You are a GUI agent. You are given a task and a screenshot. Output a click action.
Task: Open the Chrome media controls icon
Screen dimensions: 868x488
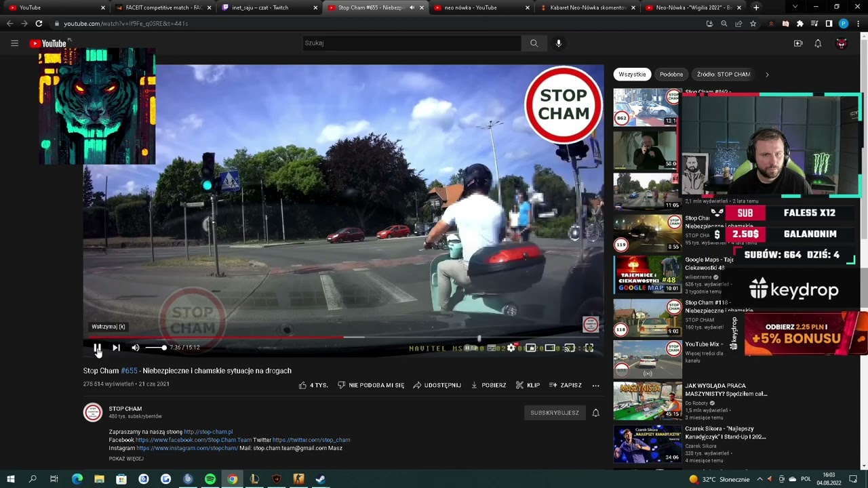tap(814, 24)
